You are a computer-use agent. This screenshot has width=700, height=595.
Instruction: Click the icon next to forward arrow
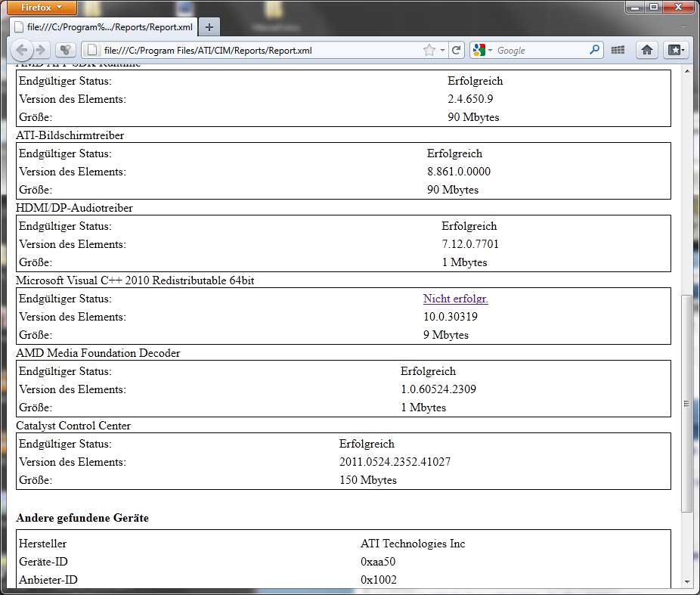pos(65,50)
